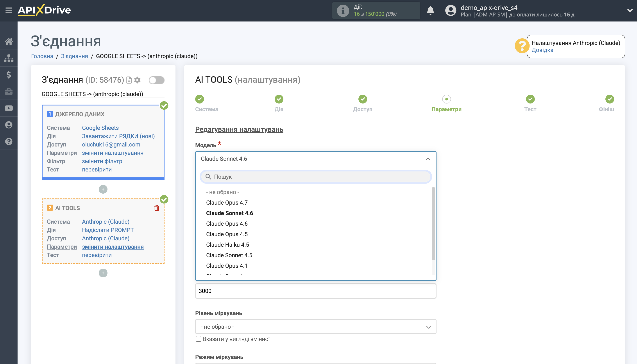Screen dimensions: 637x364
Task: Open the briefcase sidebar icon
Action: 9,91
